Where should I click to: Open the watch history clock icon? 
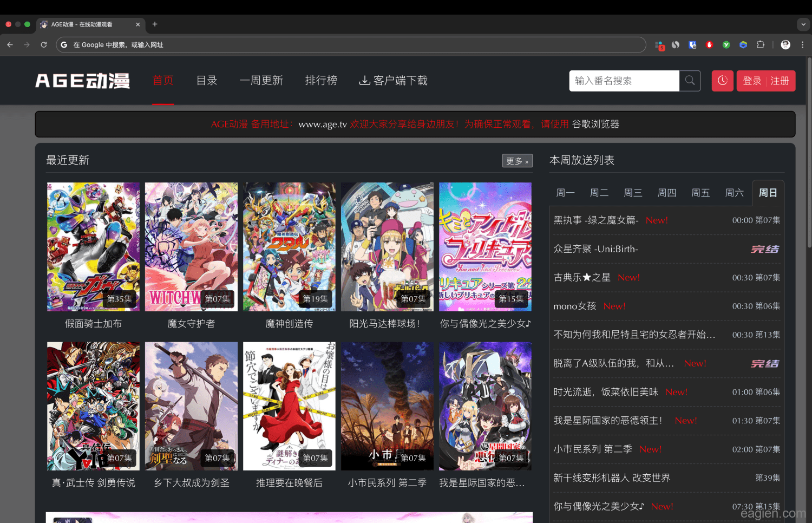coord(722,81)
